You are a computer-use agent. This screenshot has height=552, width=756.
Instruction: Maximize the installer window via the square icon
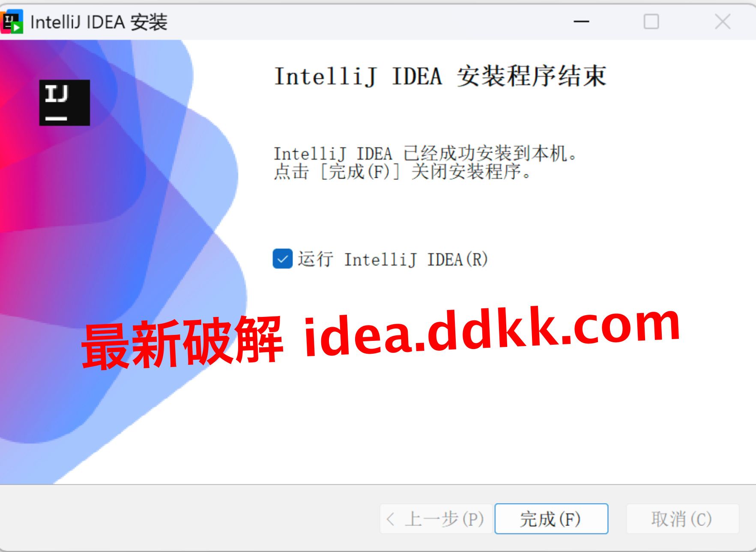pyautogui.click(x=651, y=21)
